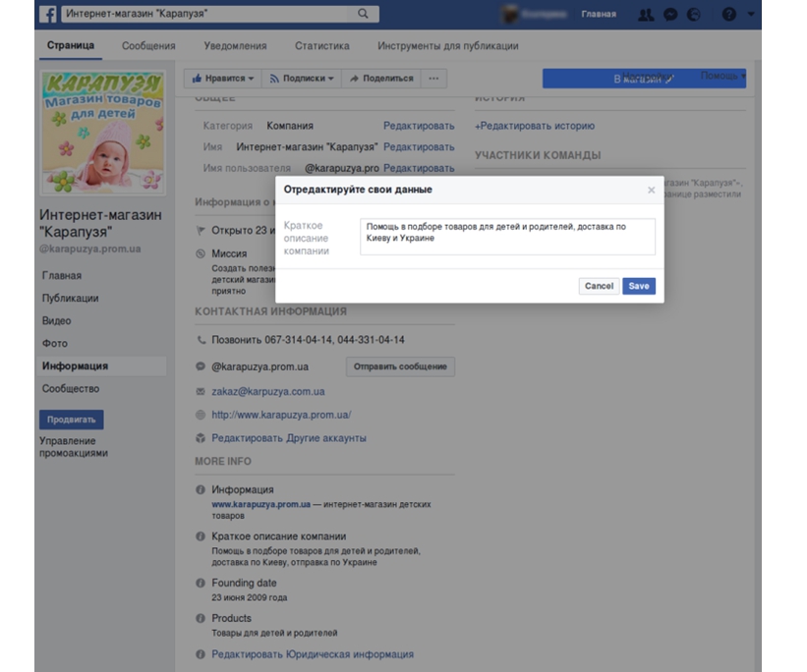Switch to the Статистика tab

321,46
